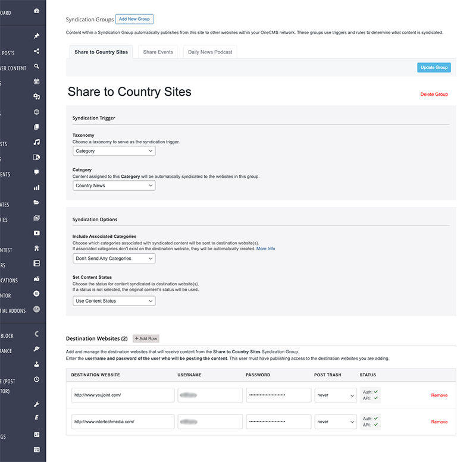The height and width of the screenshot is (462, 476).
Task: Follow the More Info link
Action: point(265,249)
